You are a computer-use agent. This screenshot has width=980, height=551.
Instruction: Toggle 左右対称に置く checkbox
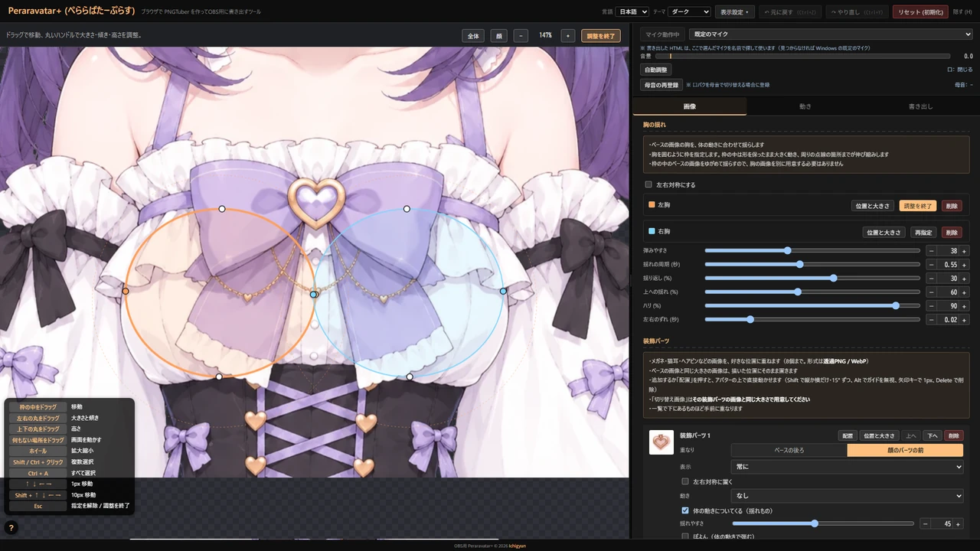point(685,481)
